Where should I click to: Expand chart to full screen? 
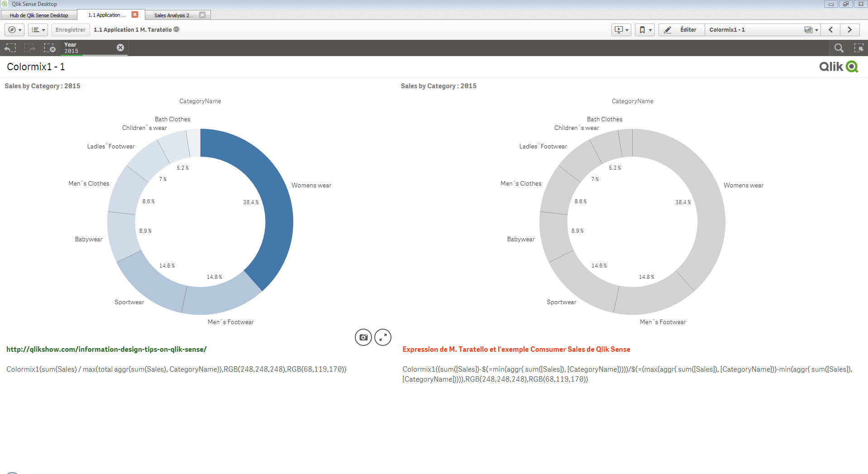383,337
